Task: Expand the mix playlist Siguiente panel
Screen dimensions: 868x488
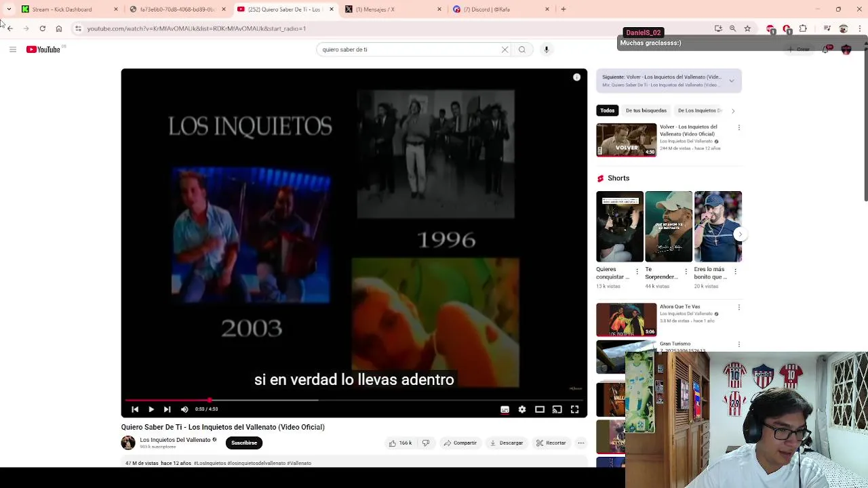Action: tap(731, 81)
